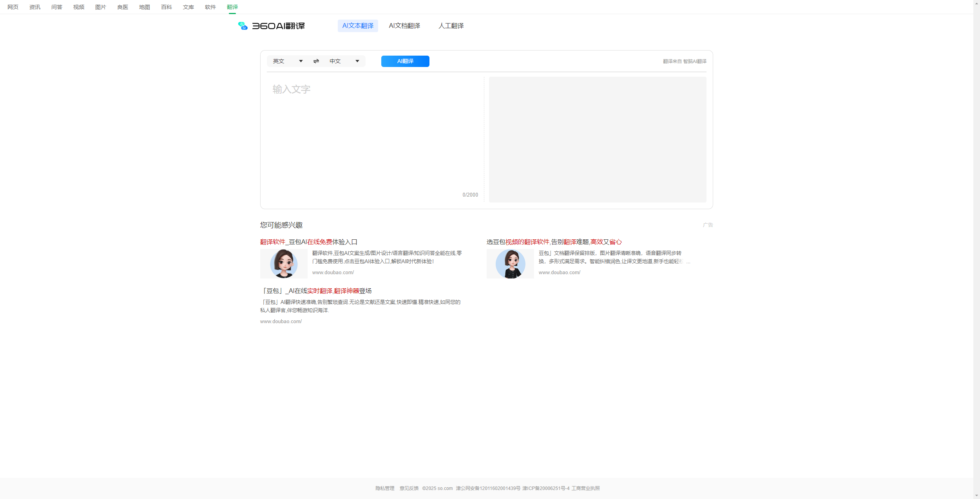
Task: Click the doubao avatar thumbnail in first ad
Action: (x=284, y=264)
